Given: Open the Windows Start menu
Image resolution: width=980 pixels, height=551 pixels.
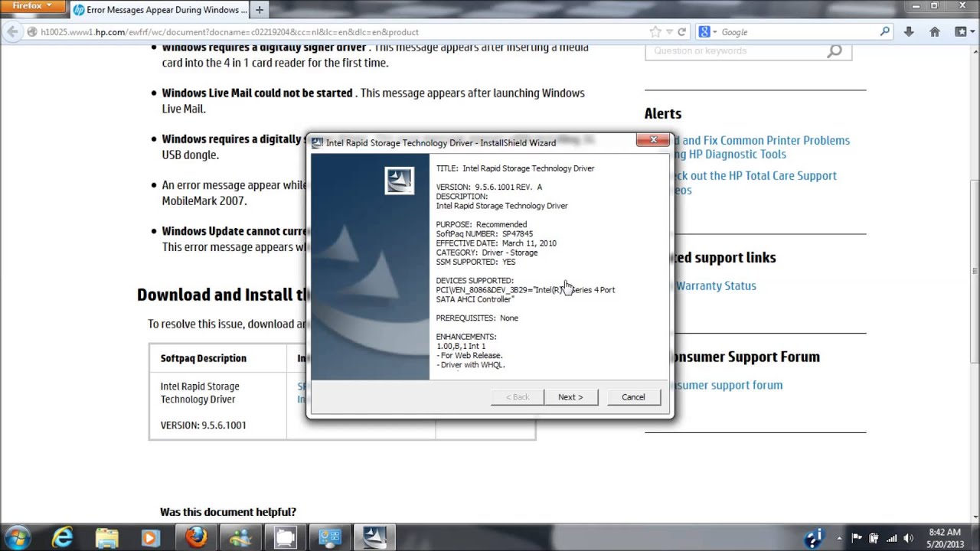Looking at the screenshot, I should (17, 537).
